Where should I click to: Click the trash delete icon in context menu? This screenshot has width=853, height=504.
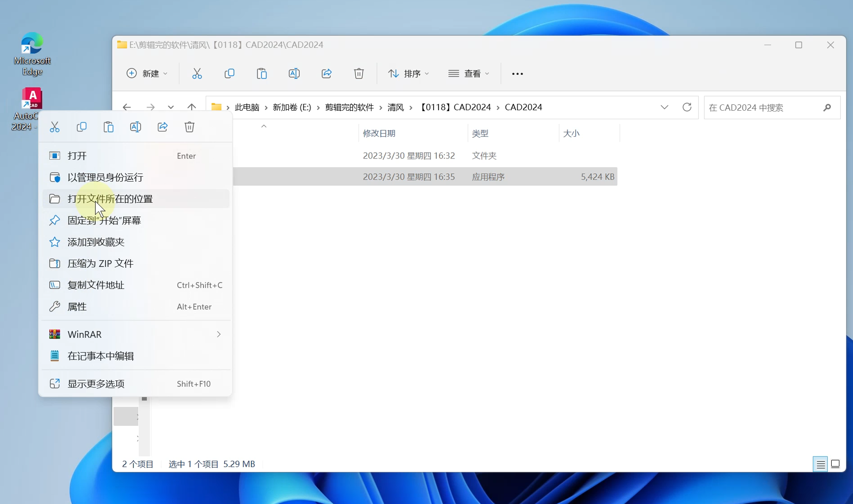(189, 127)
